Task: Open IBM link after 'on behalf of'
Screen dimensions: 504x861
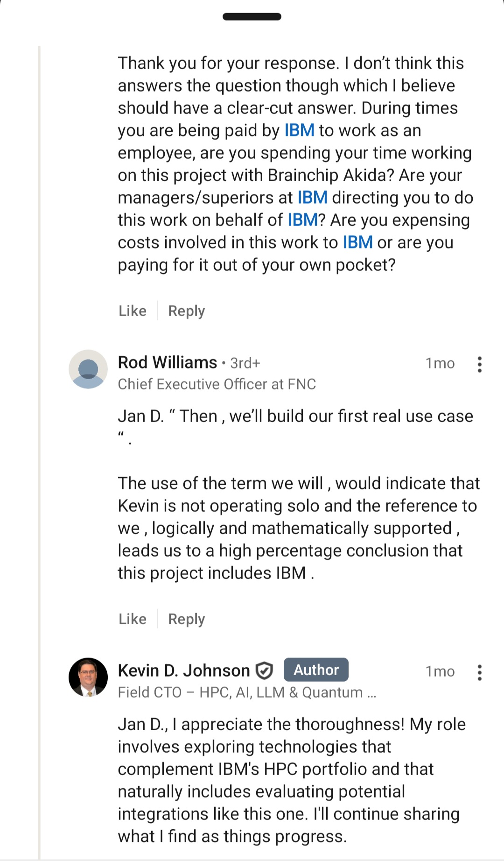Action: [x=302, y=220]
